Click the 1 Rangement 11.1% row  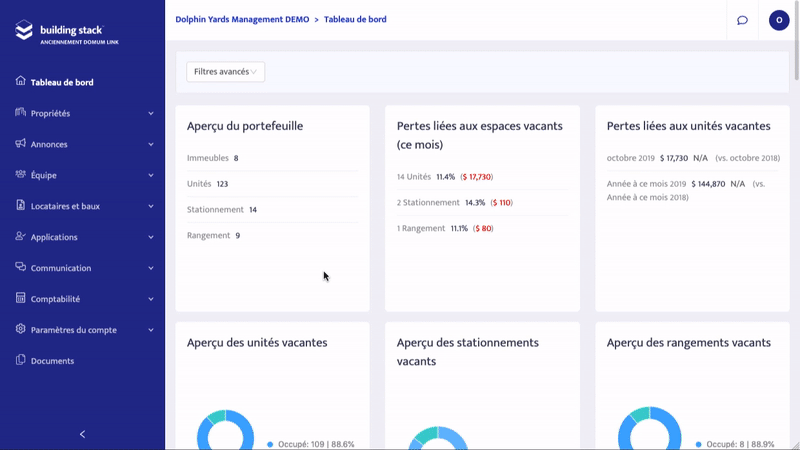(x=482, y=229)
